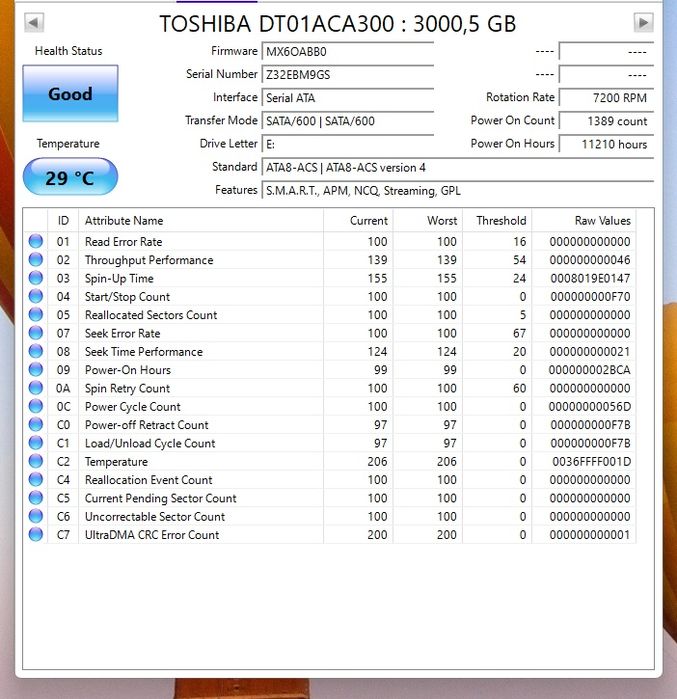Click the status orb for Load/Unload Cycle Count
The image size is (677, 699).
tap(36, 443)
